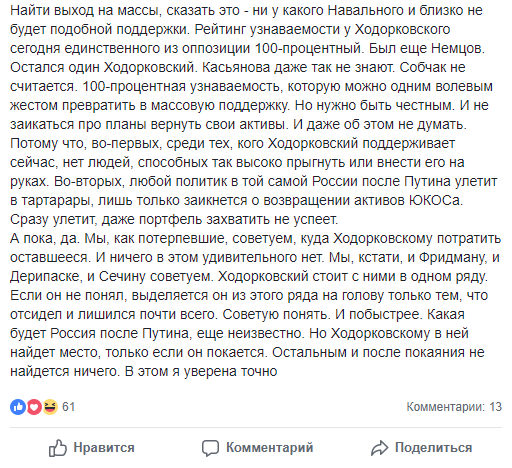Click the red heart reaction icon
The width and height of the screenshot is (512, 468).
click(34, 407)
